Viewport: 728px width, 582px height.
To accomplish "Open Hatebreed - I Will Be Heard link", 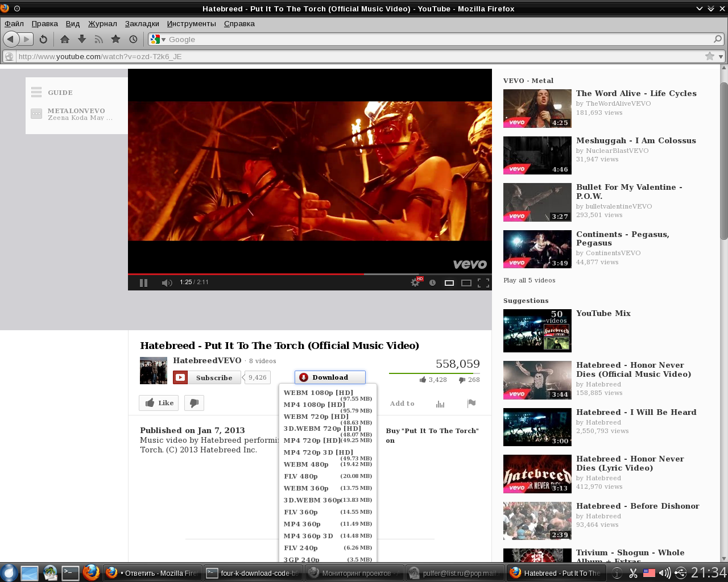I will point(636,412).
